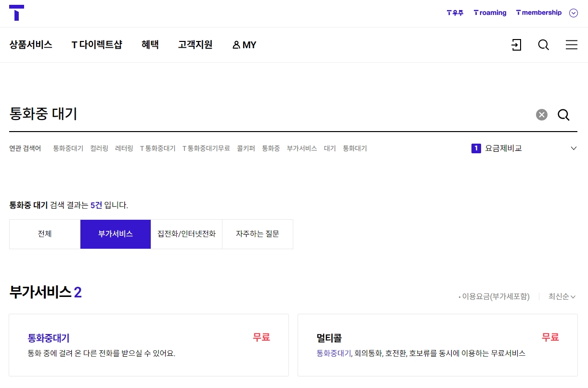Select the 자주하는 질문 tab
The width and height of the screenshot is (588, 388).
[258, 234]
